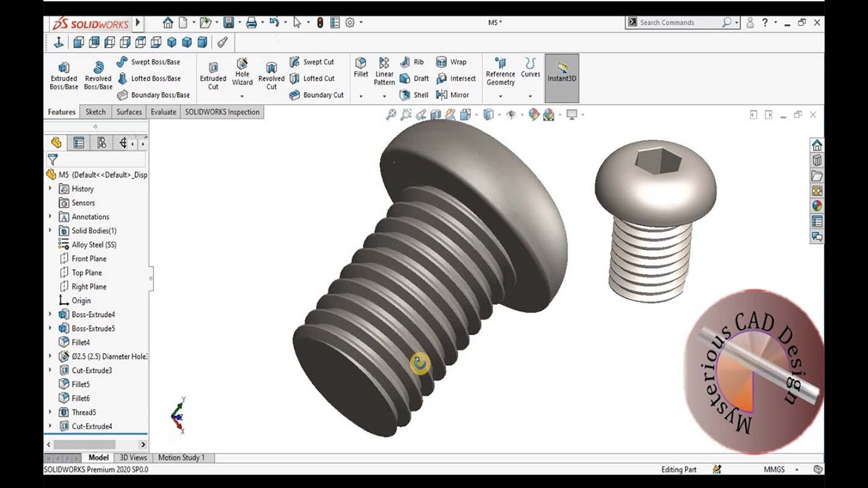Select the Revolved Boss/Base tool
This screenshot has width=868, height=488.
[98, 75]
